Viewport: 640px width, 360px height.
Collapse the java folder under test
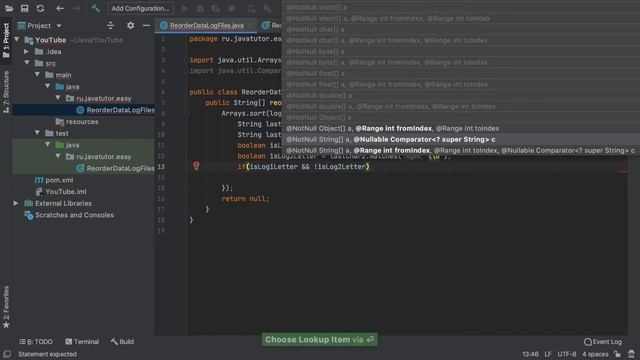click(x=48, y=144)
